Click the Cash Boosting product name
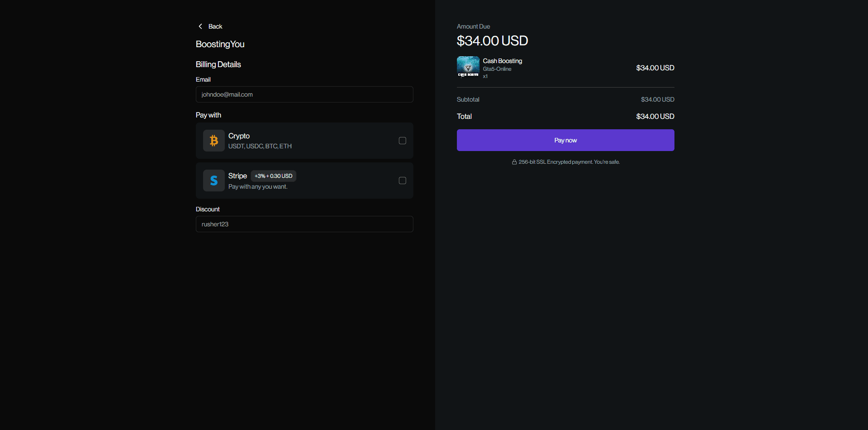The height and width of the screenshot is (430, 868). pos(503,61)
